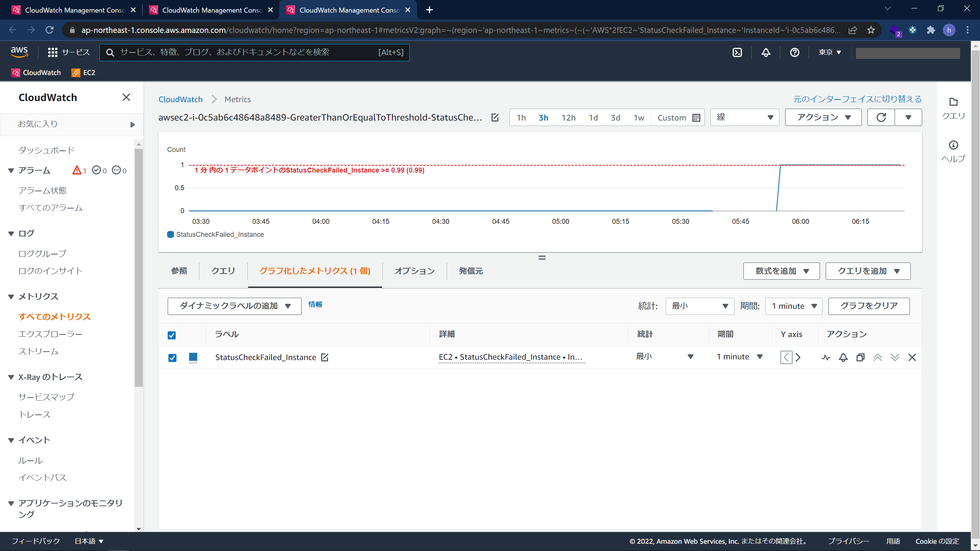Open the help info icon on right panel
The image size is (980, 551).
pos(953,145)
